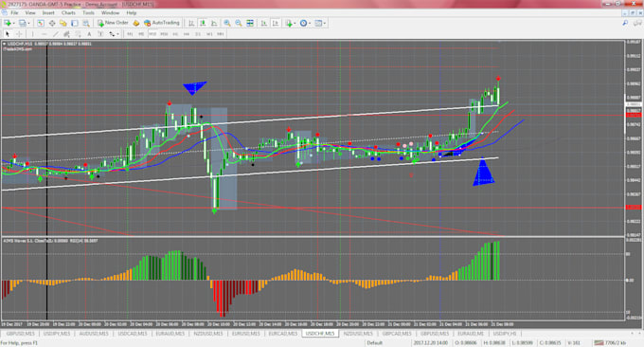Zoom out the chart with magnifier minus icon
Image resolution: width=644 pixels, height=347 pixels.
(x=239, y=23)
